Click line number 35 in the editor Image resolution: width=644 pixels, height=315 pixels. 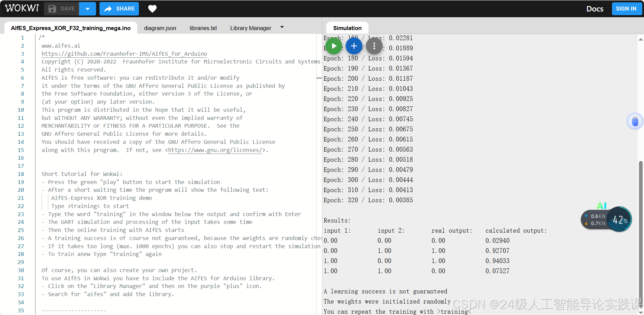tap(21, 310)
